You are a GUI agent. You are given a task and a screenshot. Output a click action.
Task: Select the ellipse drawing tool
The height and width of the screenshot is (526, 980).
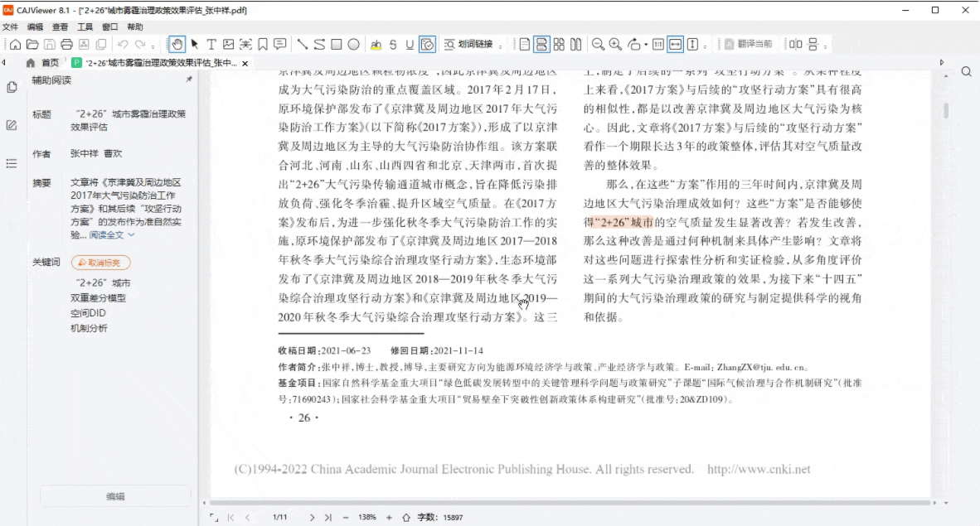[353, 43]
